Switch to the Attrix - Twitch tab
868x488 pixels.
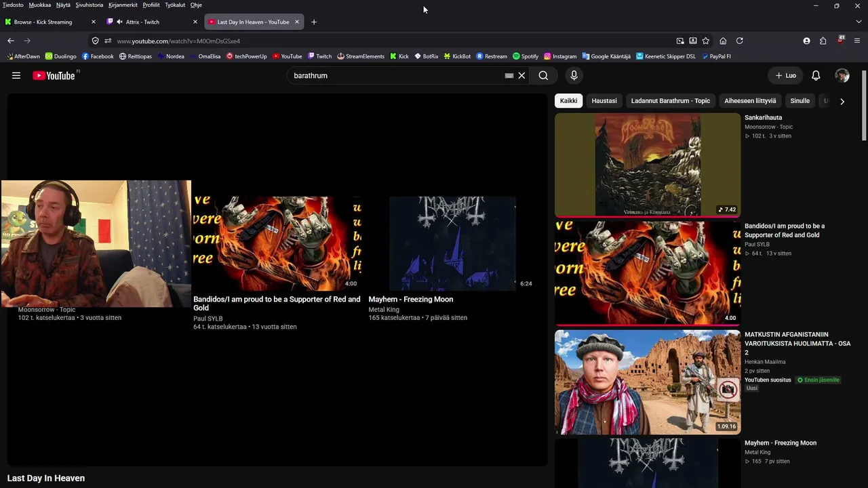point(153,22)
